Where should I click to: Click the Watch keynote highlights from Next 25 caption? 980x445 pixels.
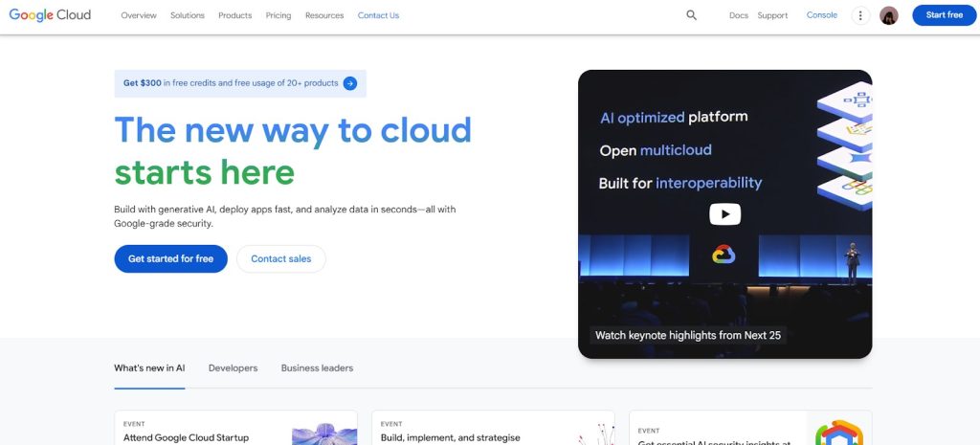tap(688, 336)
